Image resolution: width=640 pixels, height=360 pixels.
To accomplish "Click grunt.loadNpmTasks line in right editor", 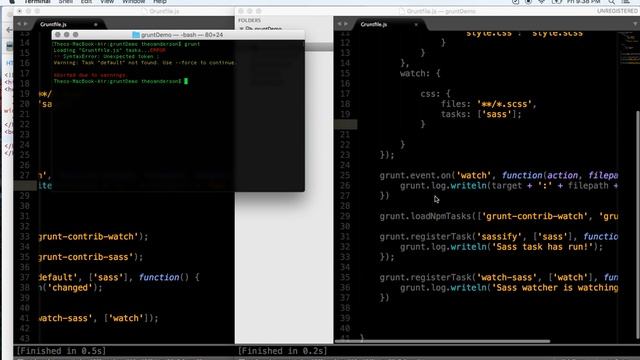I will (498, 216).
